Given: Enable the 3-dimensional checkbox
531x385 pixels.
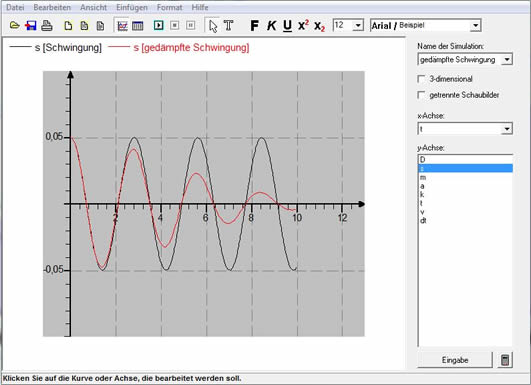Looking at the screenshot, I should point(421,79).
